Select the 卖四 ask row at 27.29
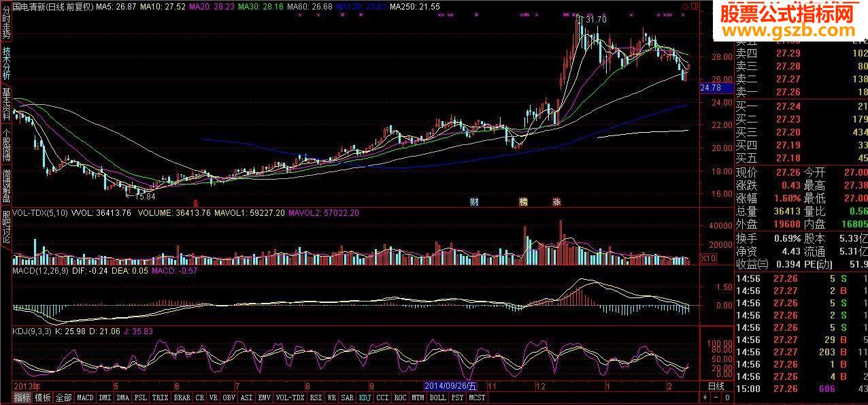This screenshot has width=868, height=405. (x=801, y=53)
